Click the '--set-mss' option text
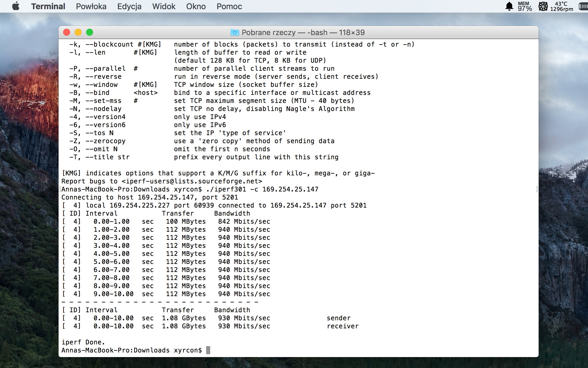Viewport: 588px width, 368px height. click(103, 101)
